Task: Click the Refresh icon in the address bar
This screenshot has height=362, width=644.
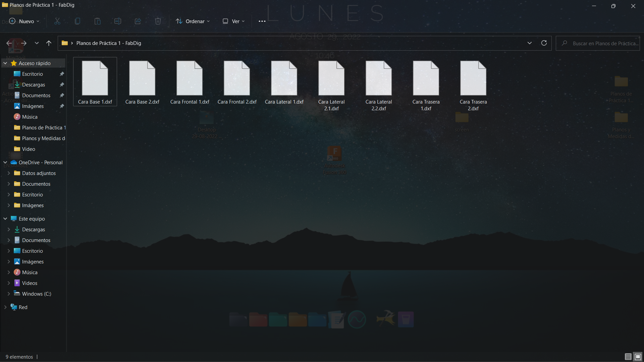Action: coord(544,43)
